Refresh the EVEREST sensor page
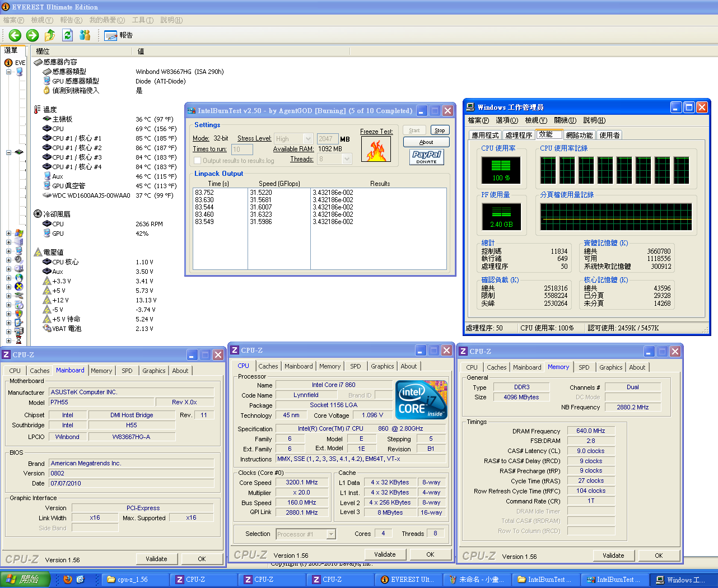This screenshot has width=718, height=588. pos(67,35)
